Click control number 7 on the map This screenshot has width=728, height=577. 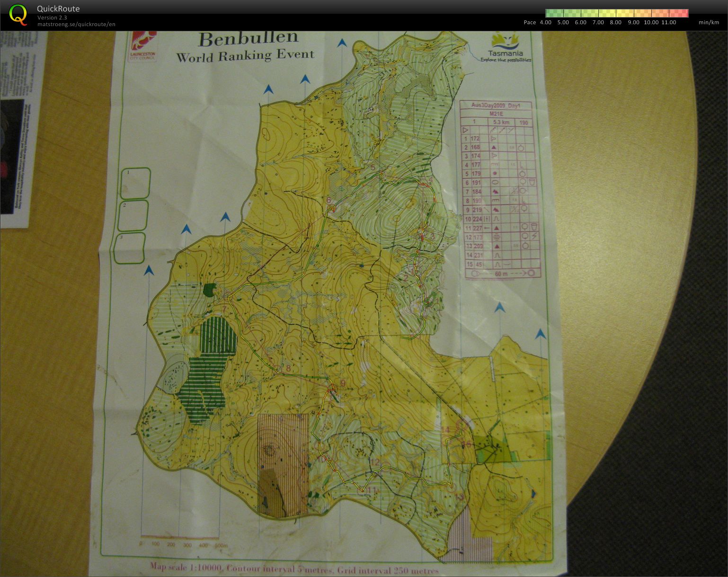point(225,310)
